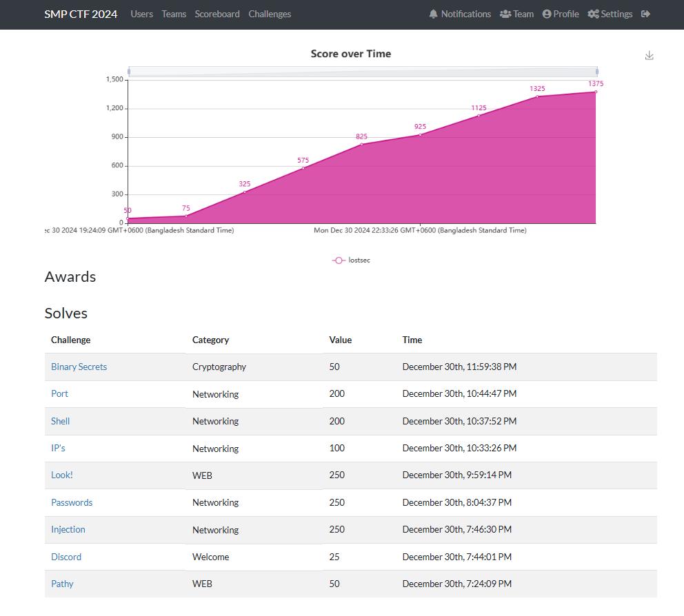Open the Scoreboard page
This screenshot has width=684, height=616.
217,14
